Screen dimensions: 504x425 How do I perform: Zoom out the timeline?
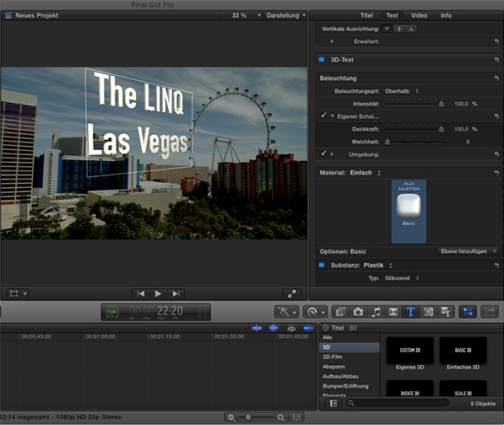point(231,417)
